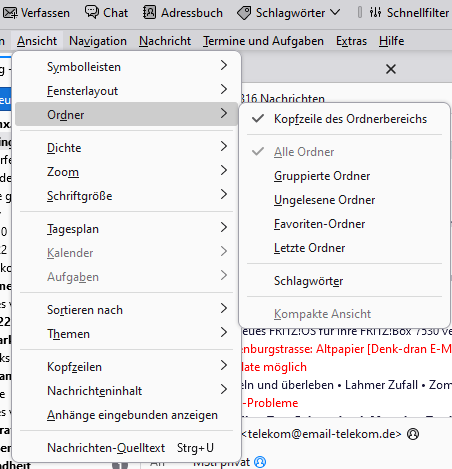
Task: Click the Kalender submenu entry
Action: pos(126,253)
